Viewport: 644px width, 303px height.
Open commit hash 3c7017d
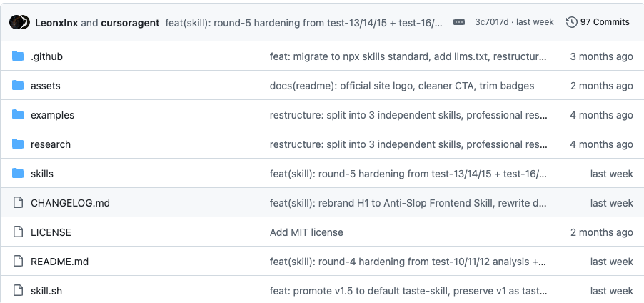492,22
